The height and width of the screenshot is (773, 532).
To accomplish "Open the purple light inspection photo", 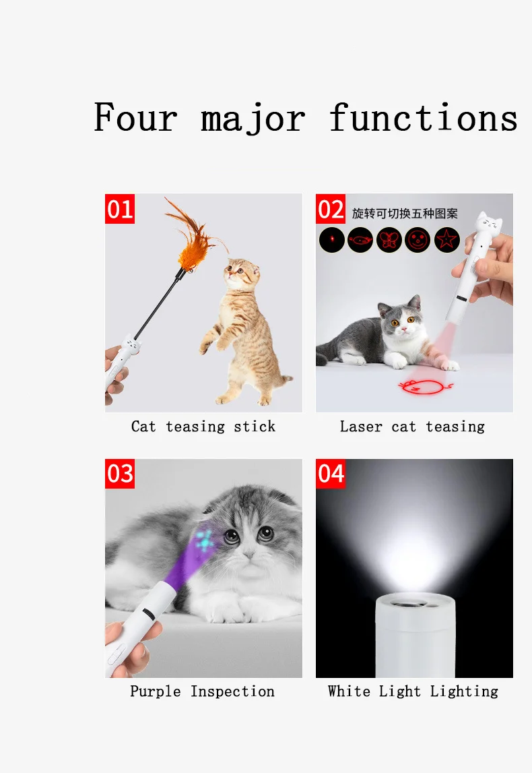I will (x=203, y=568).
